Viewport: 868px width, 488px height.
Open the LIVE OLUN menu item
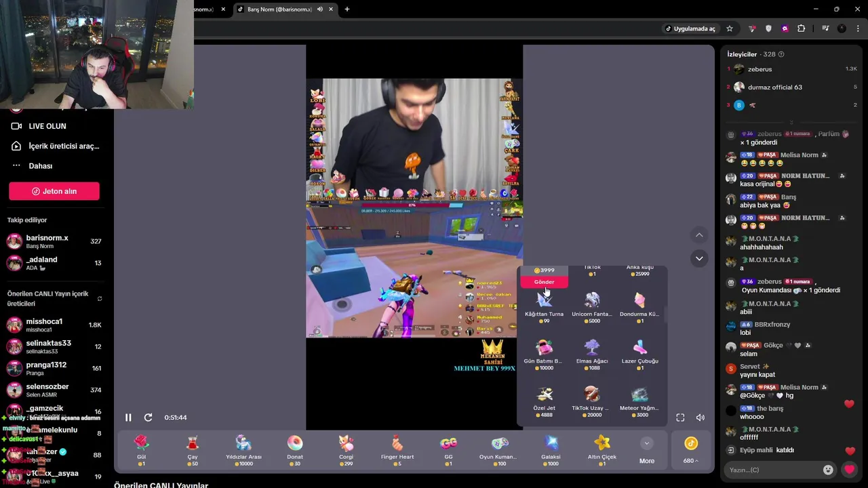[x=47, y=126]
